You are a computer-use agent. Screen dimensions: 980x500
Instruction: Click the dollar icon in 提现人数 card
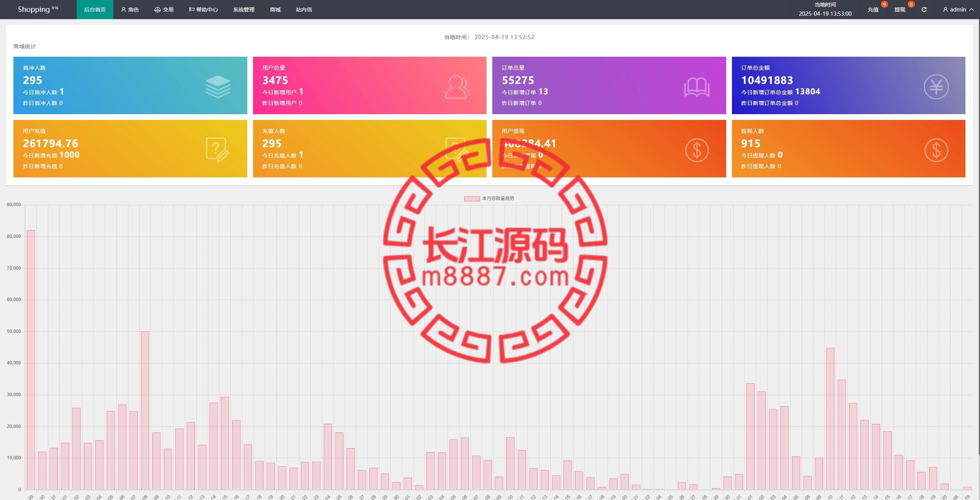(x=936, y=150)
